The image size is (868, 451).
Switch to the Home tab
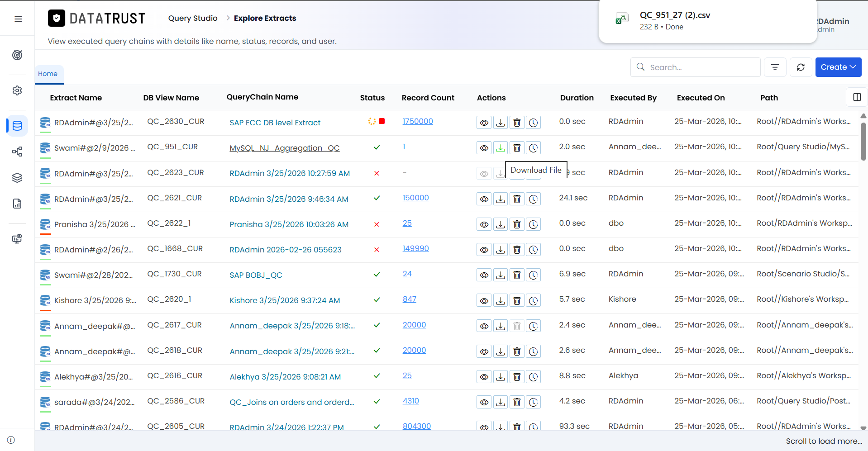tap(48, 74)
